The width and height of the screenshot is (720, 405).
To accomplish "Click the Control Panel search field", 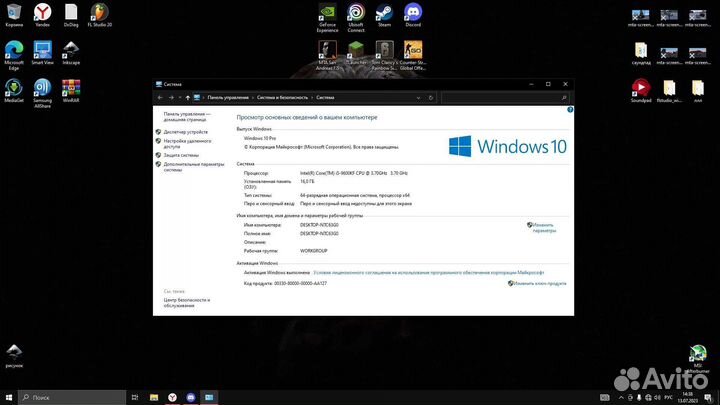I will click(500, 97).
